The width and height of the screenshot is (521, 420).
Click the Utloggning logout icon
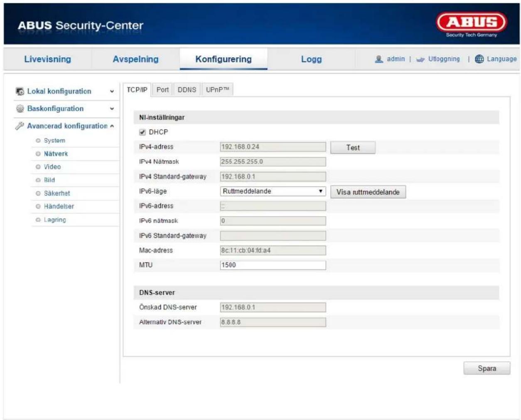click(420, 59)
